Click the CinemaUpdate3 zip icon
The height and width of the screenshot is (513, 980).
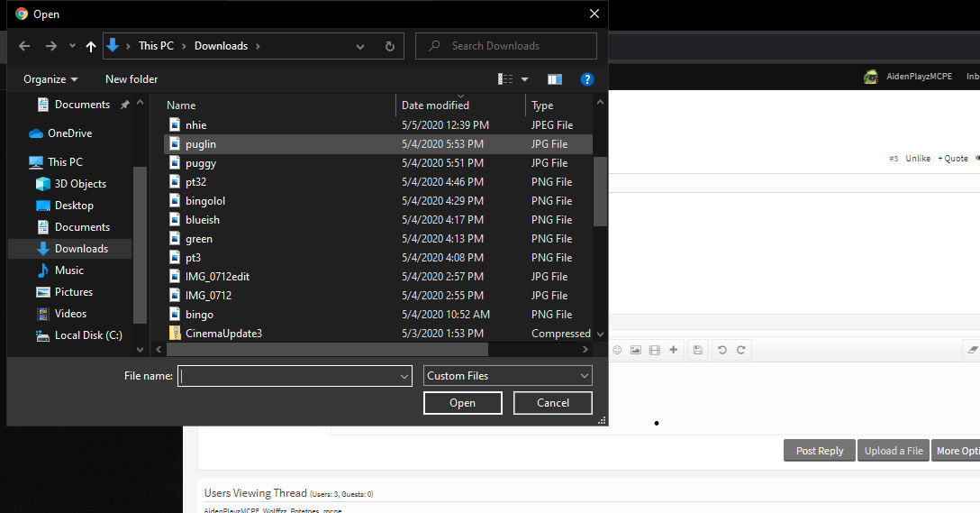[175, 333]
